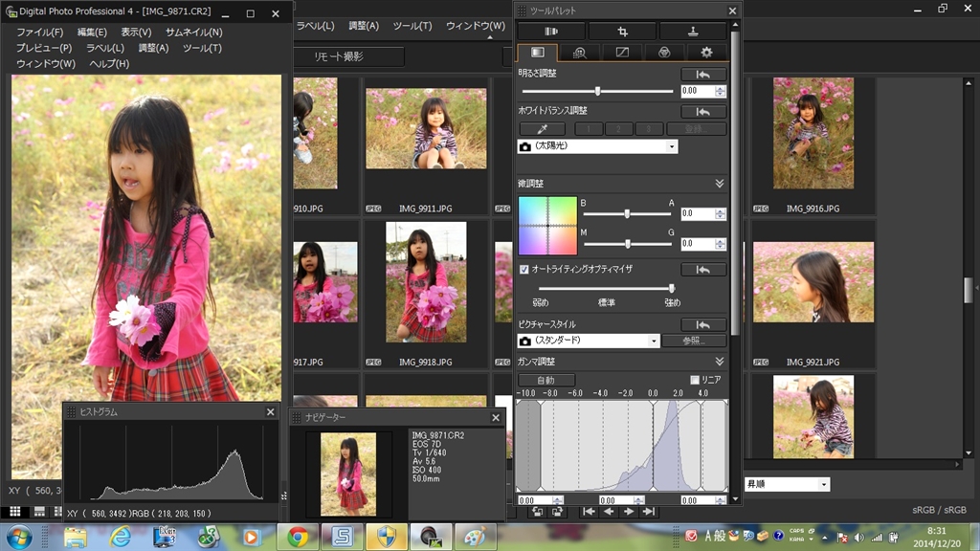
Task: Open the picture style (スタンダード) dropdown
Action: pos(655,341)
